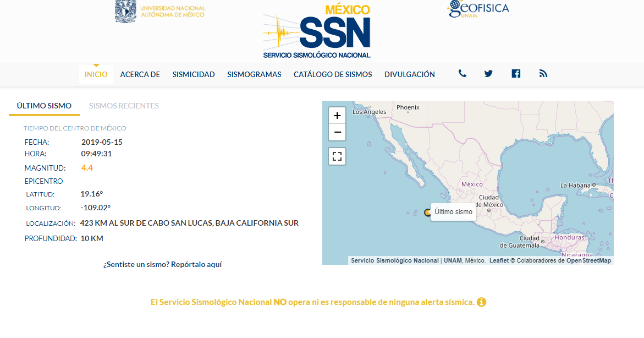Open the RSS feed icon
The width and height of the screenshot is (644, 338).
pyautogui.click(x=543, y=74)
